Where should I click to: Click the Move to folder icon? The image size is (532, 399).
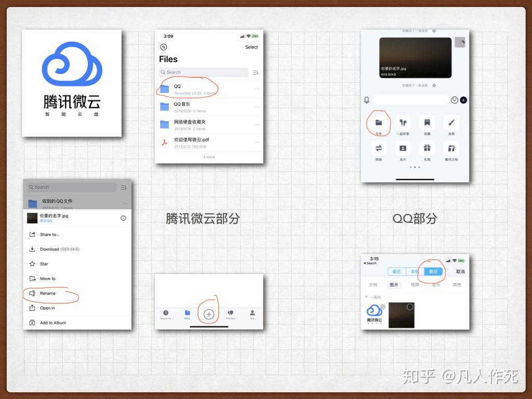(32, 278)
